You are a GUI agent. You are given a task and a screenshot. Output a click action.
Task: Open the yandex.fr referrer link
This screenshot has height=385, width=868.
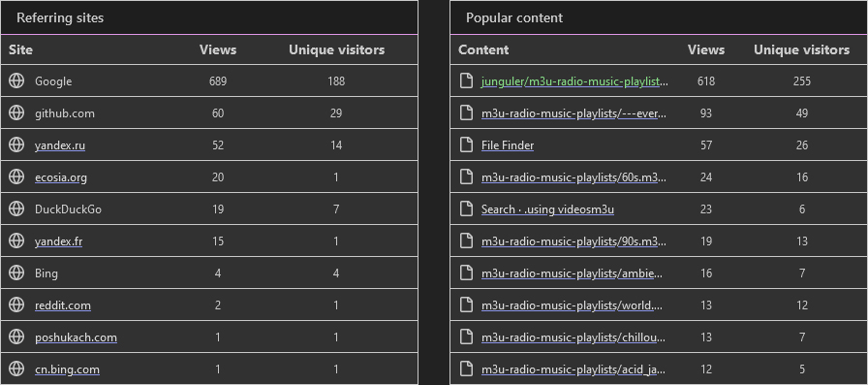(x=59, y=241)
